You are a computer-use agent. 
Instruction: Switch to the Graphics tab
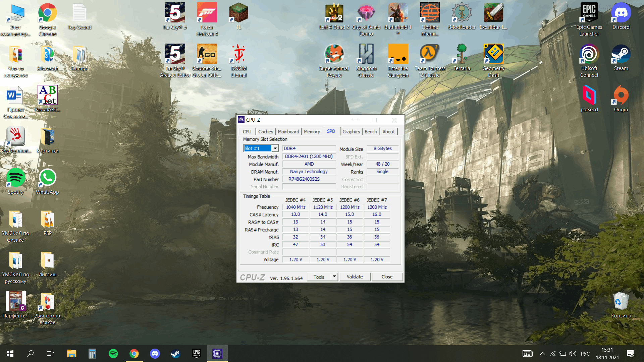[351, 132]
